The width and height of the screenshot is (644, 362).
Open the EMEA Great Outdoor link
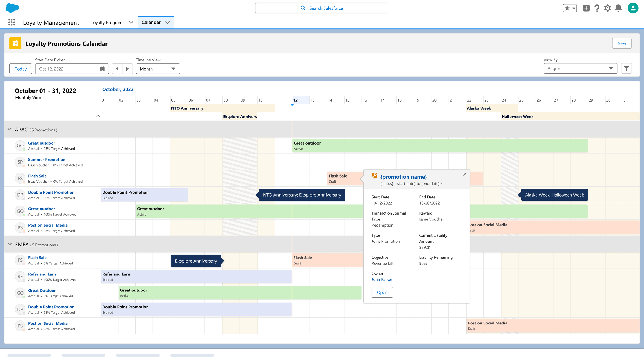pos(42,290)
